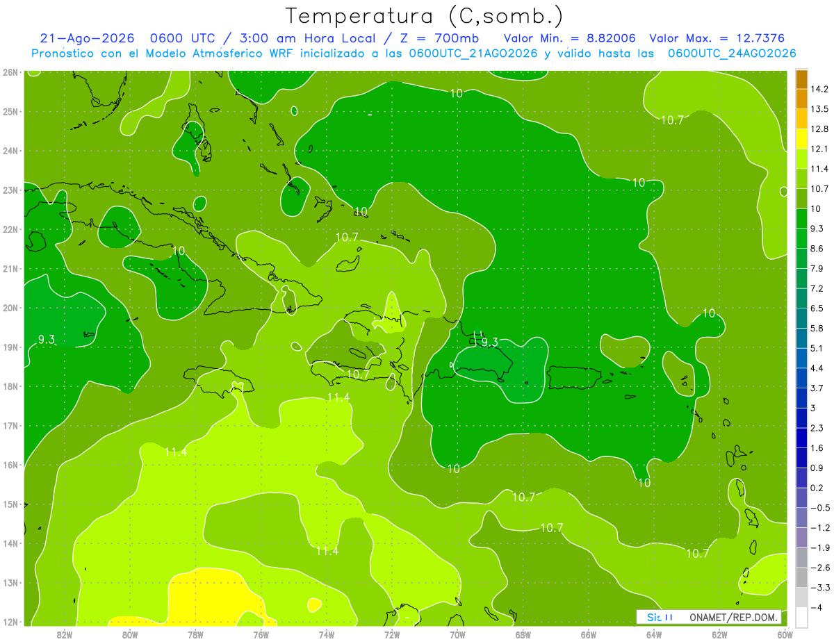Click the longitude label 60W
834x644 pixels.
785,634
